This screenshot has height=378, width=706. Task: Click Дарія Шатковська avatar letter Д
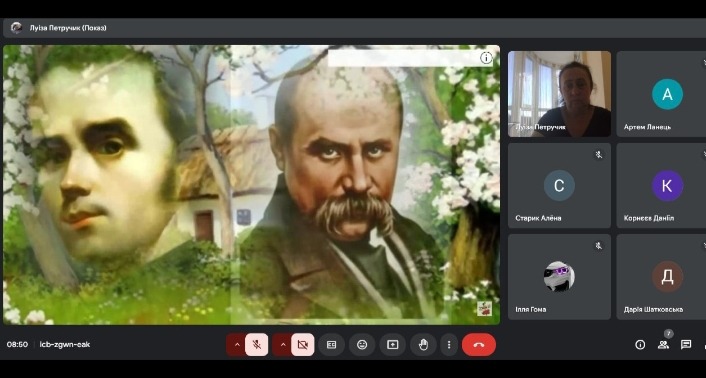tap(667, 276)
